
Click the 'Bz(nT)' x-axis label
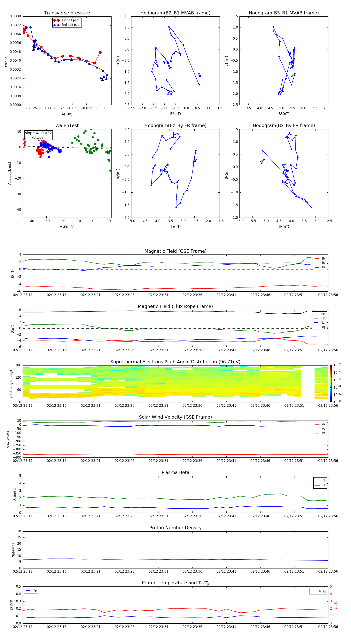(175, 227)
